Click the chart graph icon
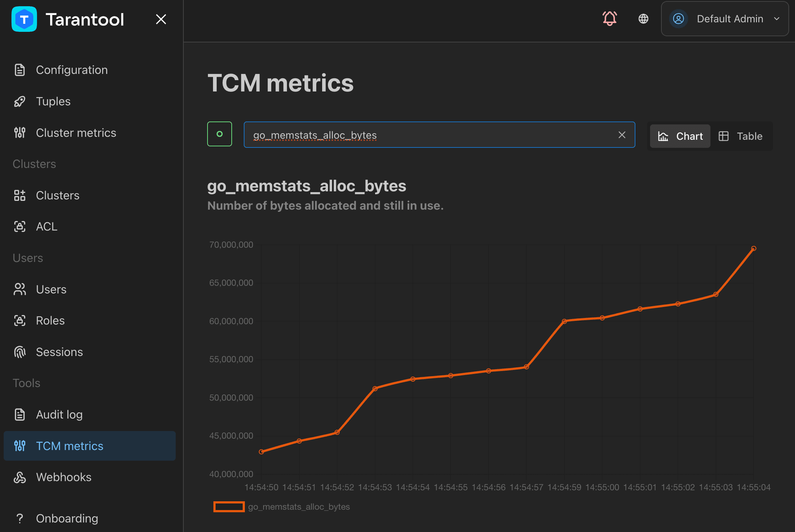Image resolution: width=795 pixels, height=532 pixels. pos(663,136)
